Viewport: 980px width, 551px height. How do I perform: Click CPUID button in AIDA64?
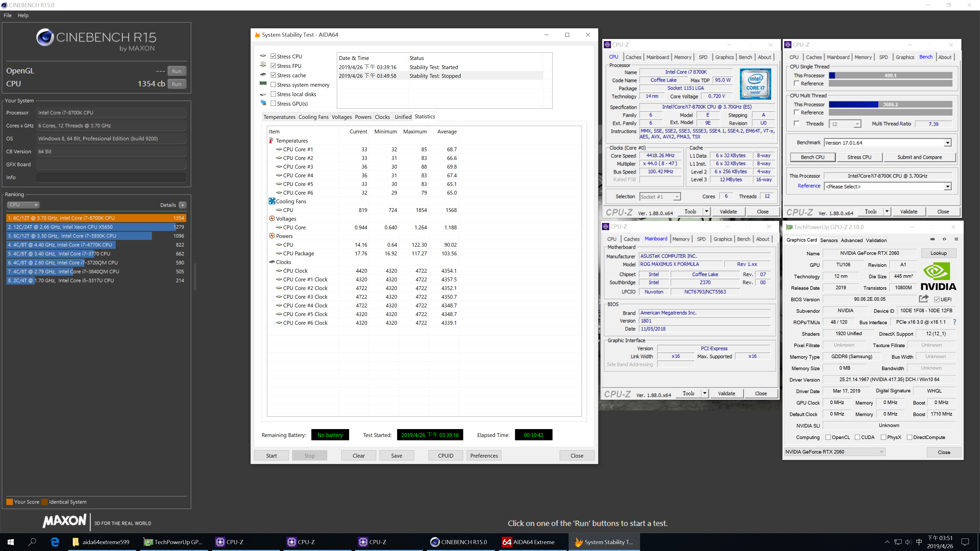tap(446, 456)
